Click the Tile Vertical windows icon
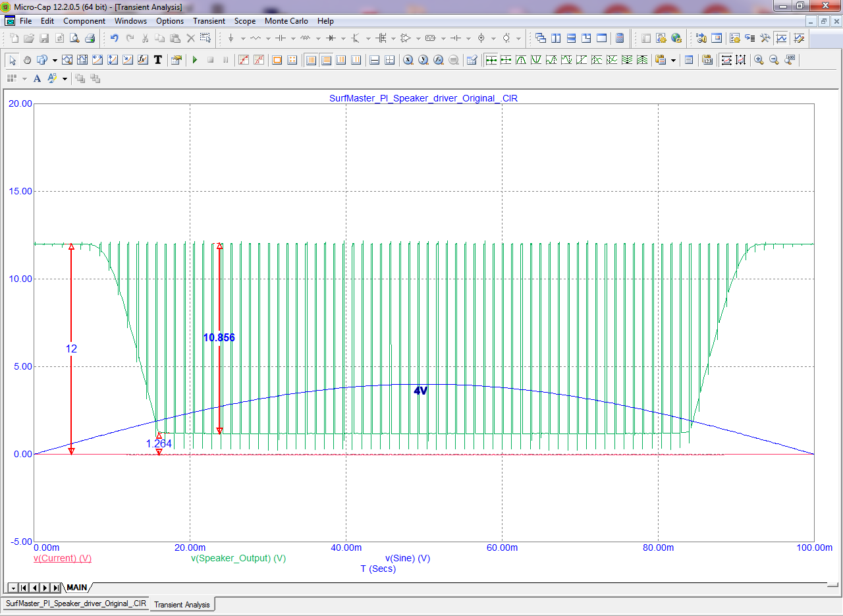The image size is (843, 616). click(556, 38)
